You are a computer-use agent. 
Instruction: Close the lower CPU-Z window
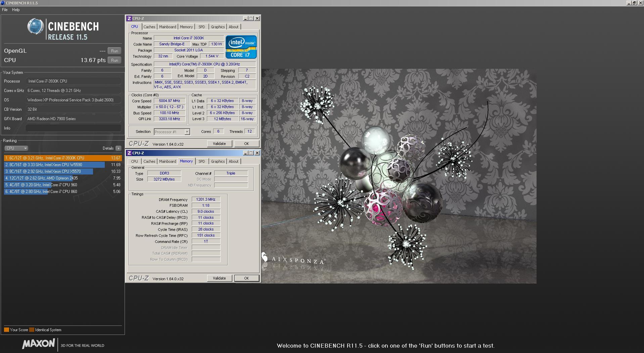coord(257,153)
